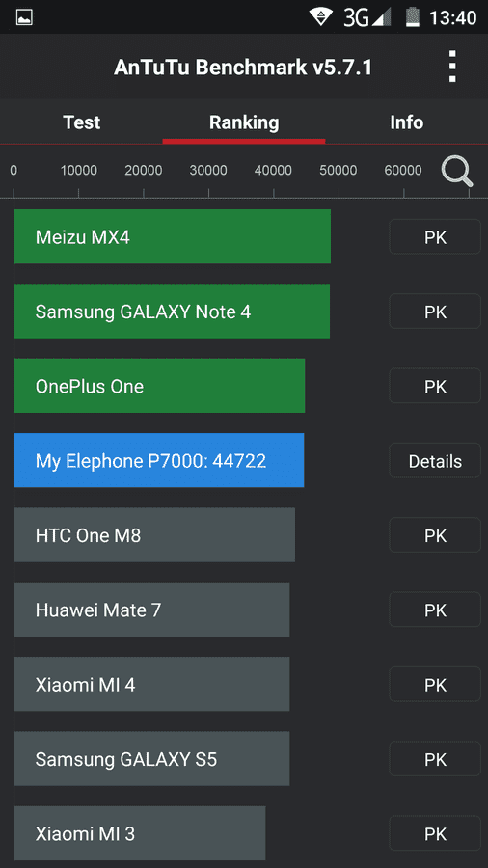Switch to the Test tab
The height and width of the screenshot is (868, 488).
pyautogui.click(x=81, y=122)
